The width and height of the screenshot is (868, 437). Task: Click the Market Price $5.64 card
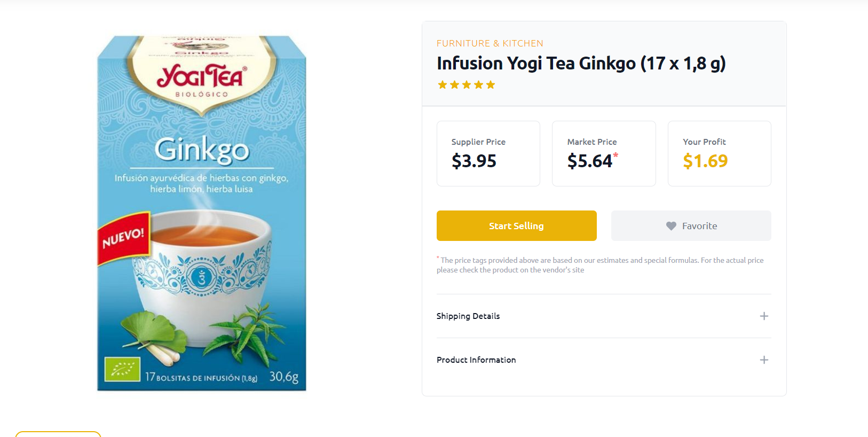[x=604, y=153]
